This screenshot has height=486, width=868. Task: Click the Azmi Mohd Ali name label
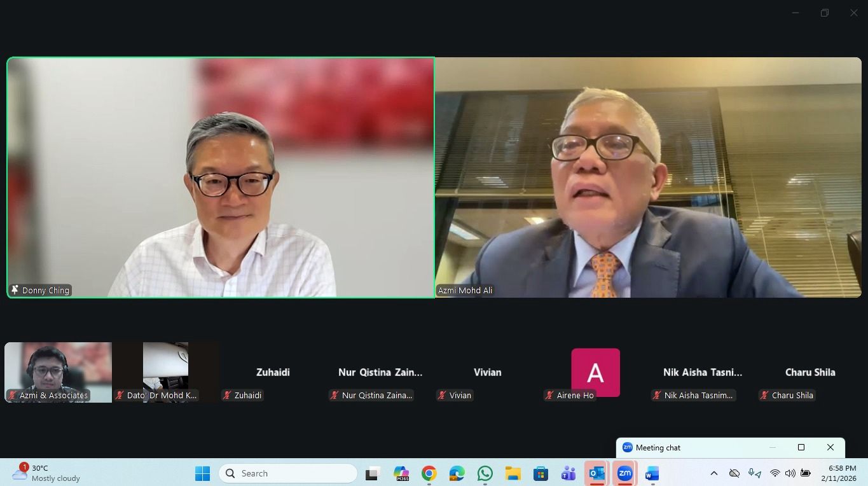click(465, 291)
